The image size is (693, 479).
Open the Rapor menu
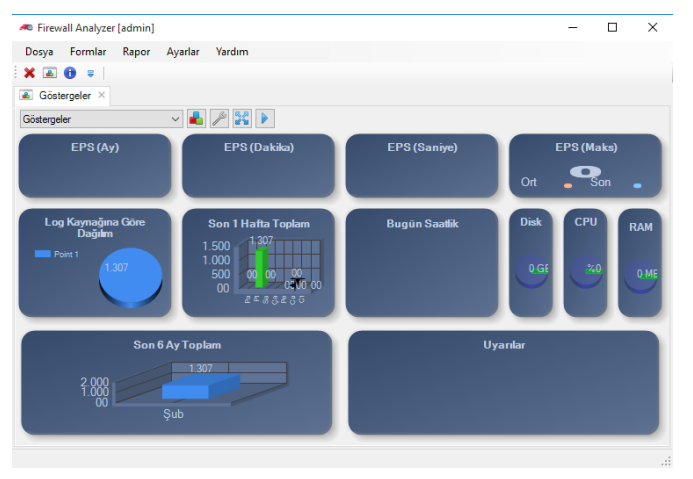point(136,52)
